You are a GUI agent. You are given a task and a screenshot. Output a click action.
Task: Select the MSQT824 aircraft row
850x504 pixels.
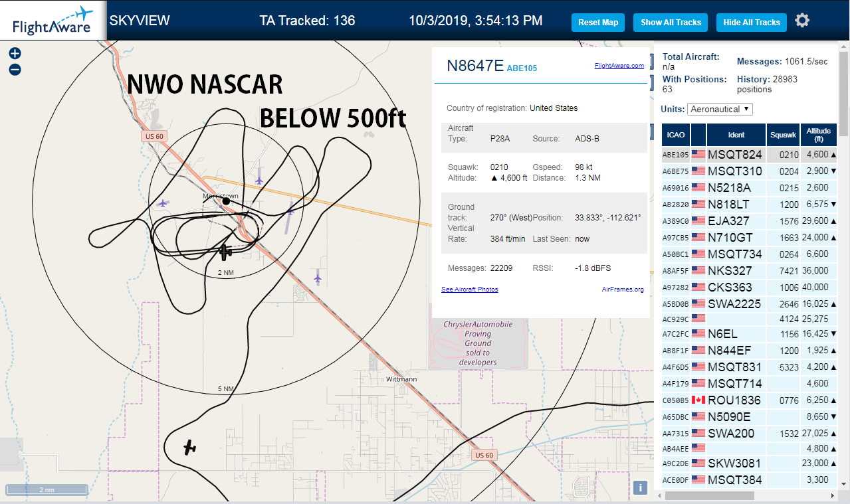click(x=750, y=155)
